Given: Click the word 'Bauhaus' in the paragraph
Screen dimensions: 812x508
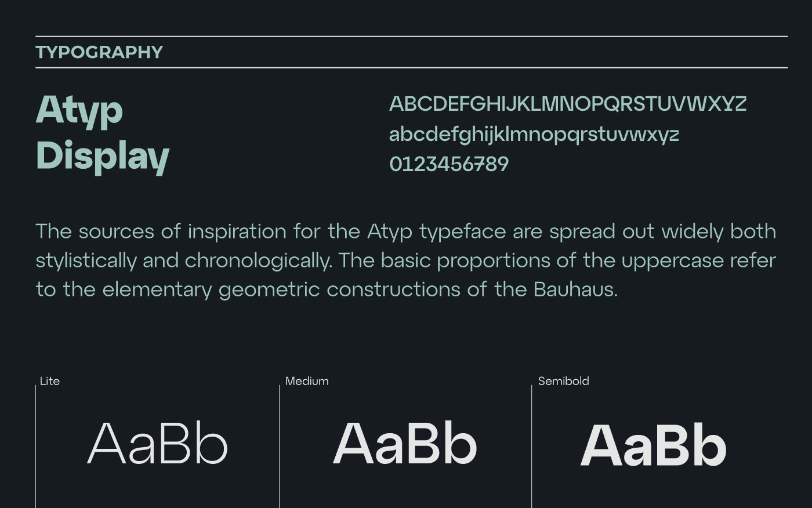Looking at the screenshot, I should 575,289.
